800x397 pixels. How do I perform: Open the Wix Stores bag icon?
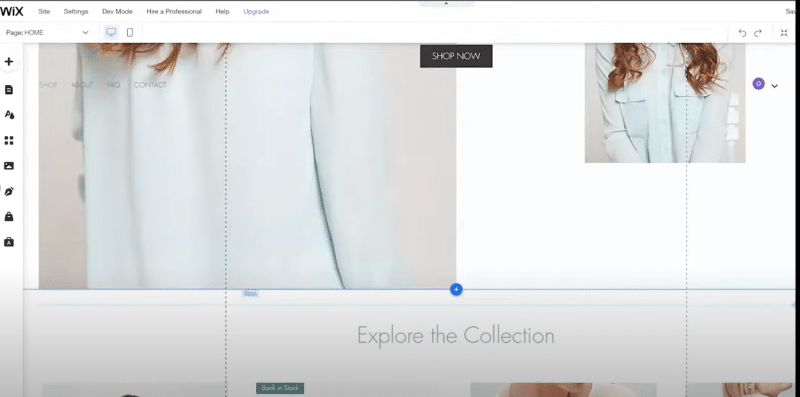coord(9,217)
